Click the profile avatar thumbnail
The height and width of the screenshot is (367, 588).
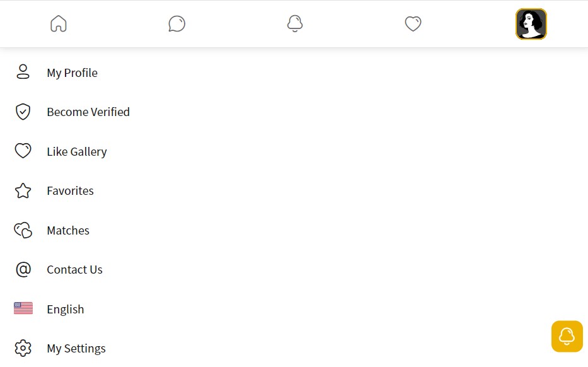pyautogui.click(x=531, y=24)
